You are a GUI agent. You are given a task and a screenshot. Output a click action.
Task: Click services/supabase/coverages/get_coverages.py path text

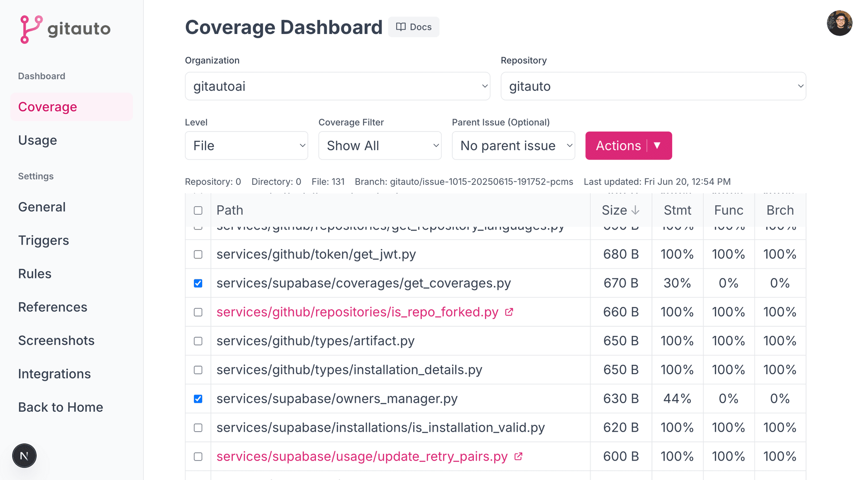[x=363, y=283]
